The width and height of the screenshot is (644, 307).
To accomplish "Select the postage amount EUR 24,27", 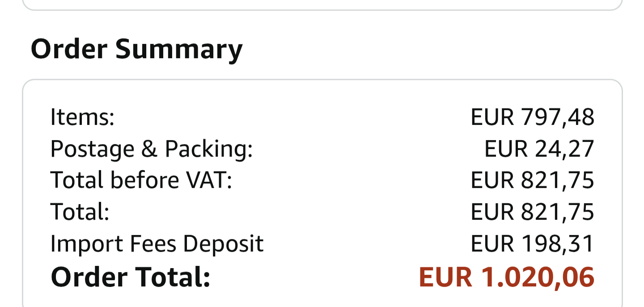I will (x=539, y=149).
